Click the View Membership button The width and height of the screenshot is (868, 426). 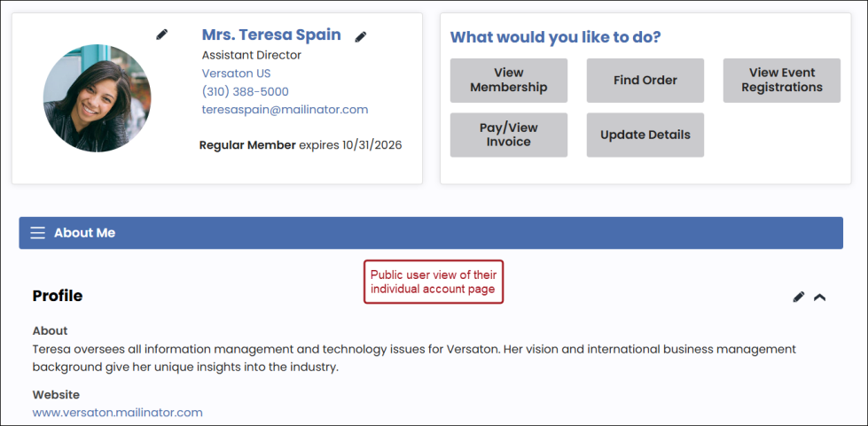pos(509,81)
